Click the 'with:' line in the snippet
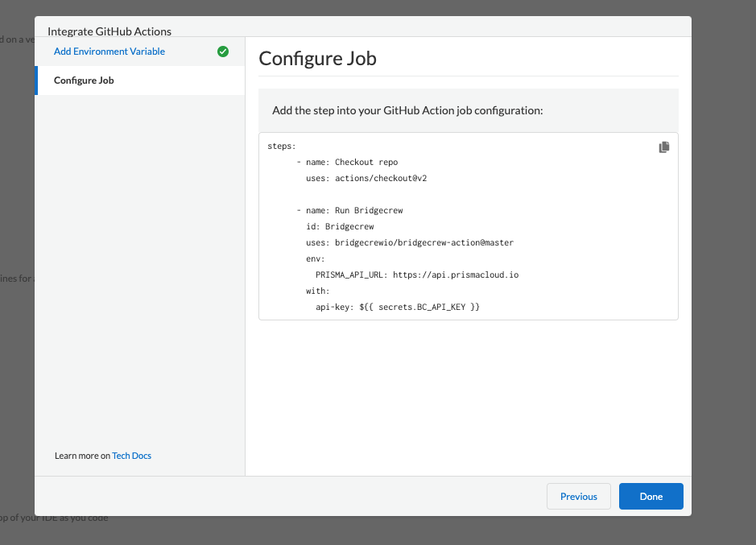Screen dimensions: 756x545 317,291
